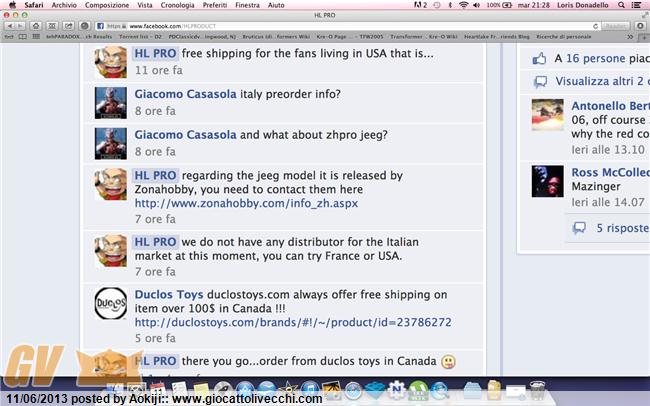Expand Visualizza altri comments
Image resolution: width=650 pixels, height=406 pixels.
(x=602, y=81)
